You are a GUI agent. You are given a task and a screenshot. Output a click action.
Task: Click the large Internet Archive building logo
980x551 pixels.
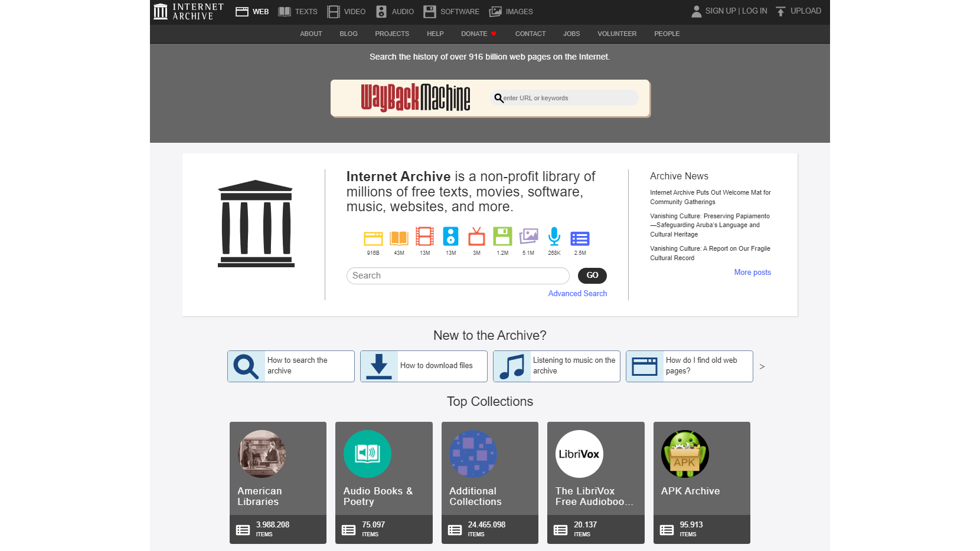point(256,224)
